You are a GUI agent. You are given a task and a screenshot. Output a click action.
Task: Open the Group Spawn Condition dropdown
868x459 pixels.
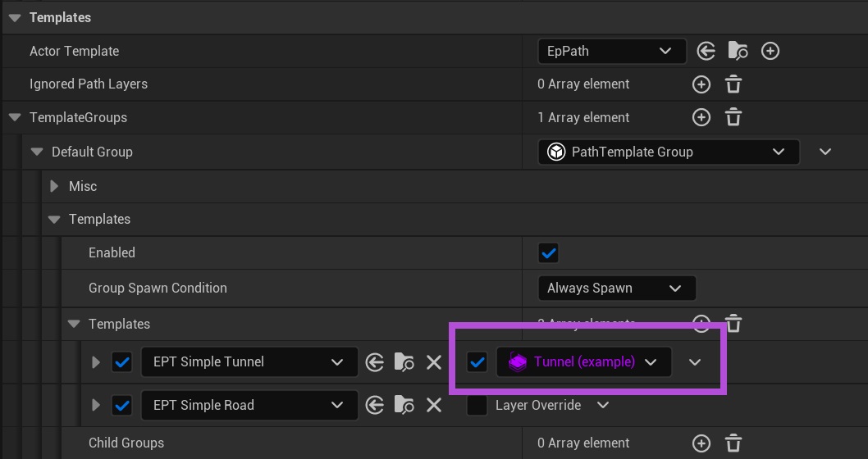615,288
